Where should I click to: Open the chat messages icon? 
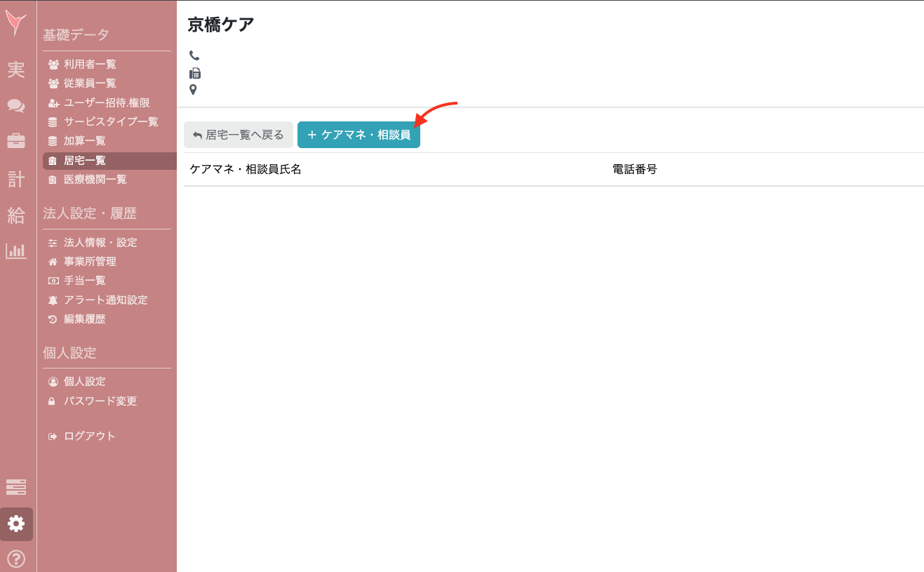[x=15, y=106]
